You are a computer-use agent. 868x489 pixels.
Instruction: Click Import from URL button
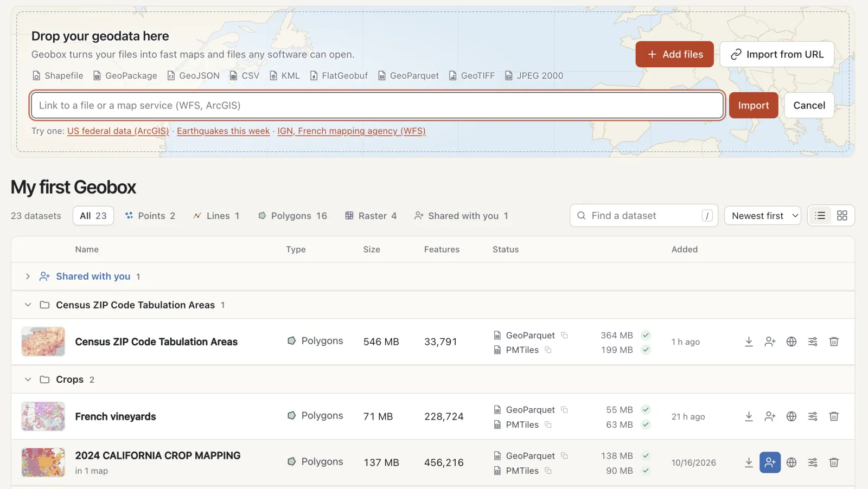click(777, 54)
